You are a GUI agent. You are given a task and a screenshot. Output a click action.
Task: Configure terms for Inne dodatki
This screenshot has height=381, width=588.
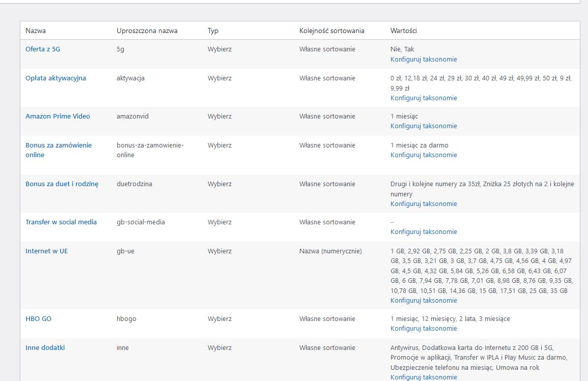(424, 377)
